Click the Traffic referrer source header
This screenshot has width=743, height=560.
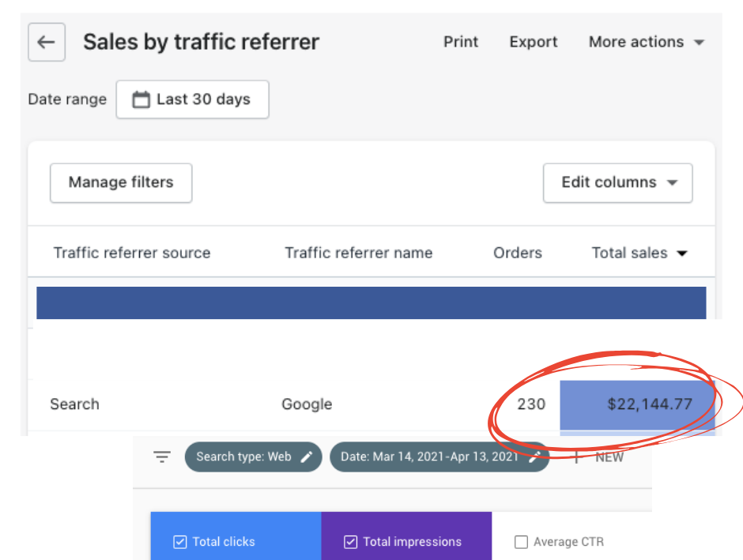pos(132,254)
